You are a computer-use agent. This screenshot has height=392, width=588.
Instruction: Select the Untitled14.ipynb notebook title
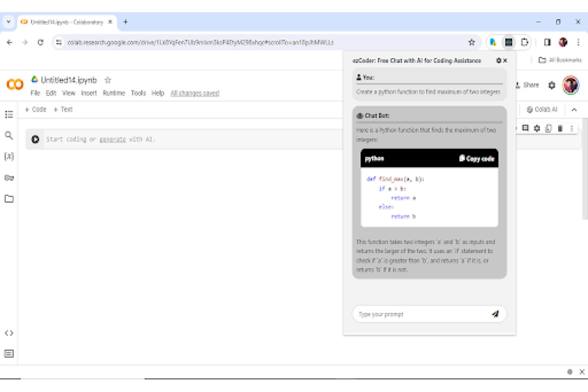69,80
